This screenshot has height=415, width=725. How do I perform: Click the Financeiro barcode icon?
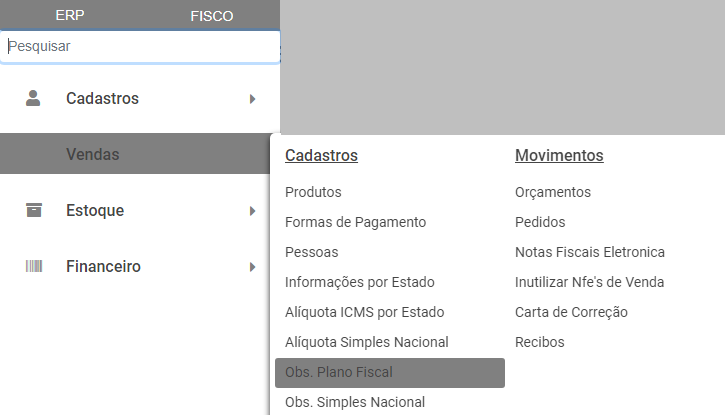click(x=34, y=266)
